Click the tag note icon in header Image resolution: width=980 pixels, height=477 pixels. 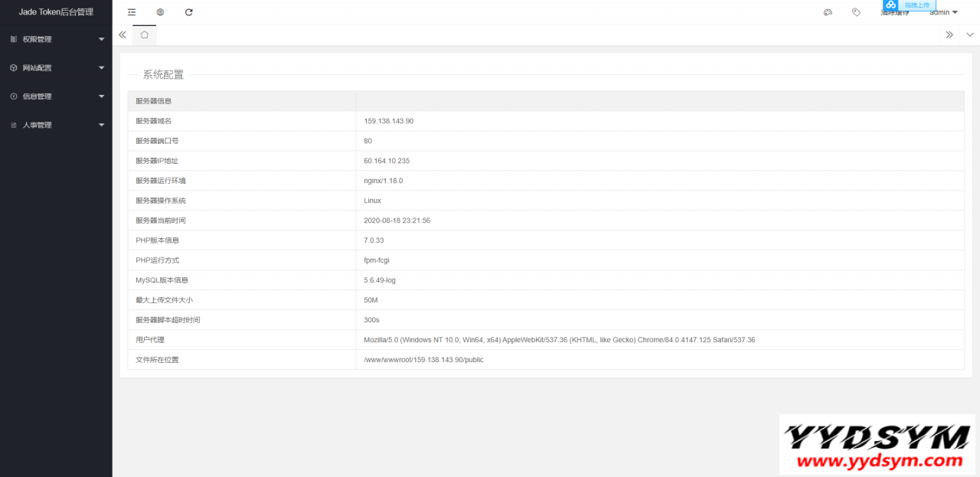coord(856,12)
